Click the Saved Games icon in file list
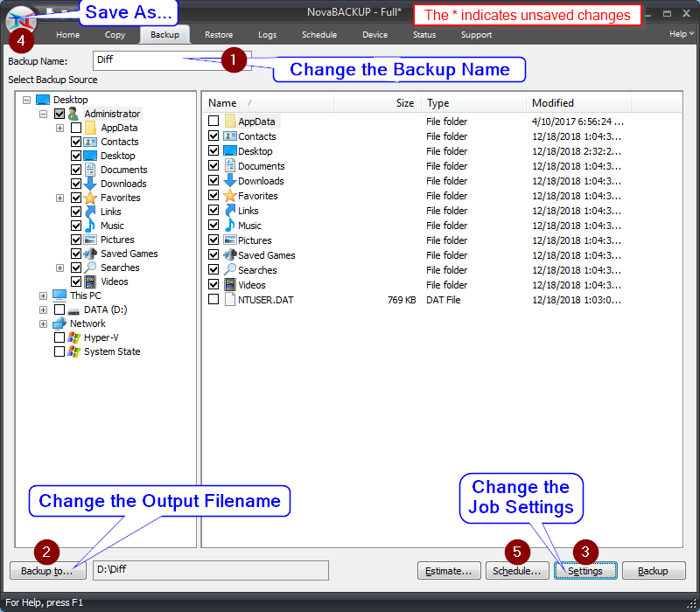Image resolution: width=700 pixels, height=612 pixels. [230, 254]
